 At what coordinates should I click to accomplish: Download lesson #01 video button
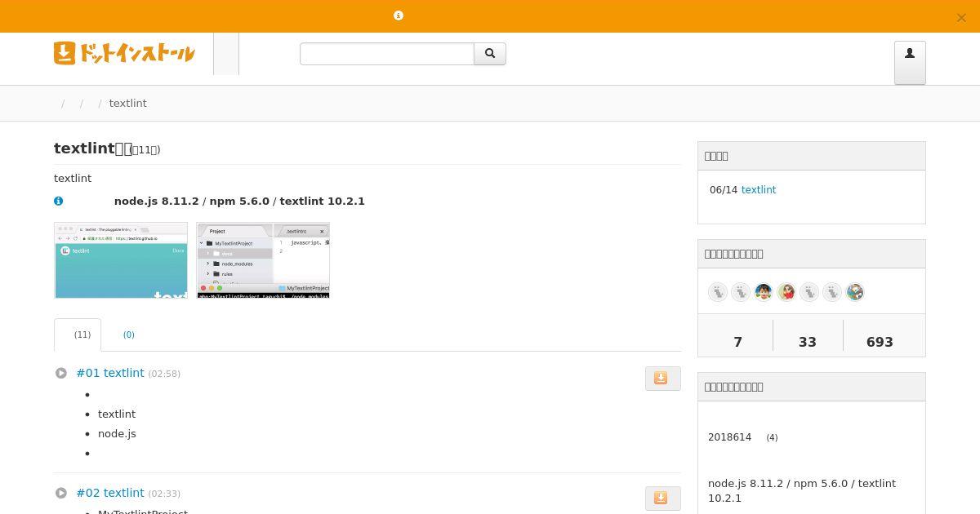662,379
